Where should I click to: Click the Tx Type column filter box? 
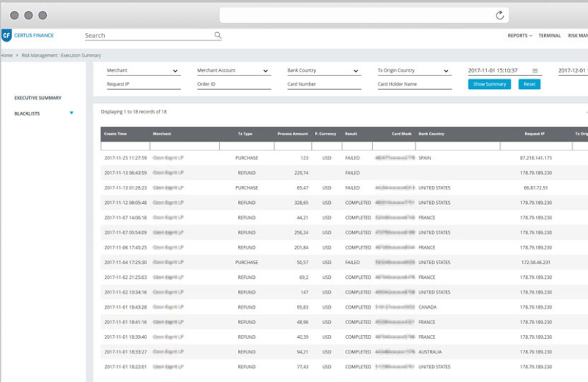[247, 146]
